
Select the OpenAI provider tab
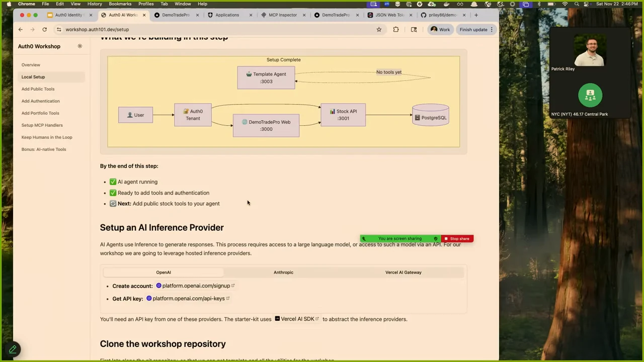tap(164, 273)
